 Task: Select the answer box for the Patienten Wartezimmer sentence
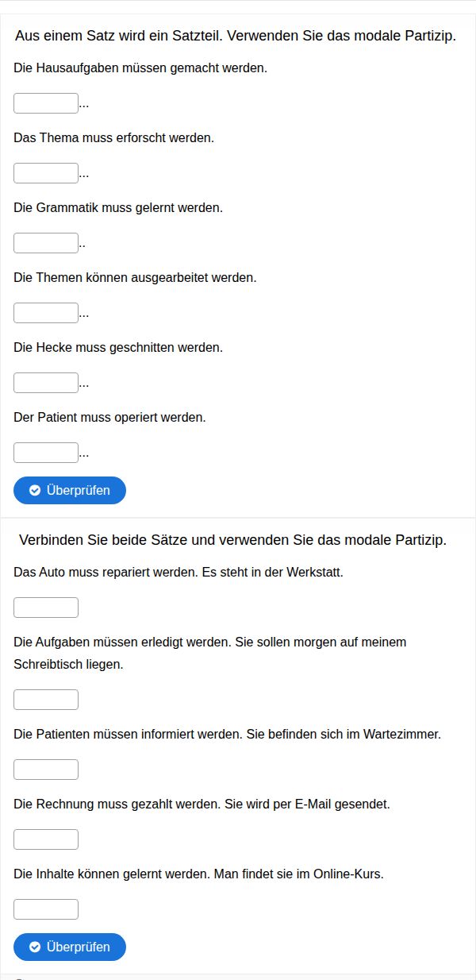coord(46,770)
